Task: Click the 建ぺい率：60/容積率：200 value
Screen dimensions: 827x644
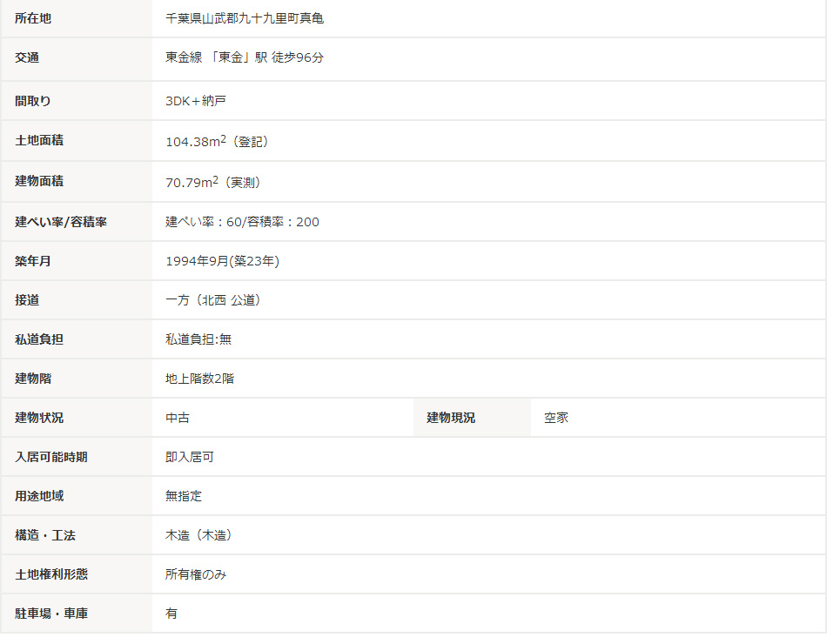Action: tap(242, 222)
